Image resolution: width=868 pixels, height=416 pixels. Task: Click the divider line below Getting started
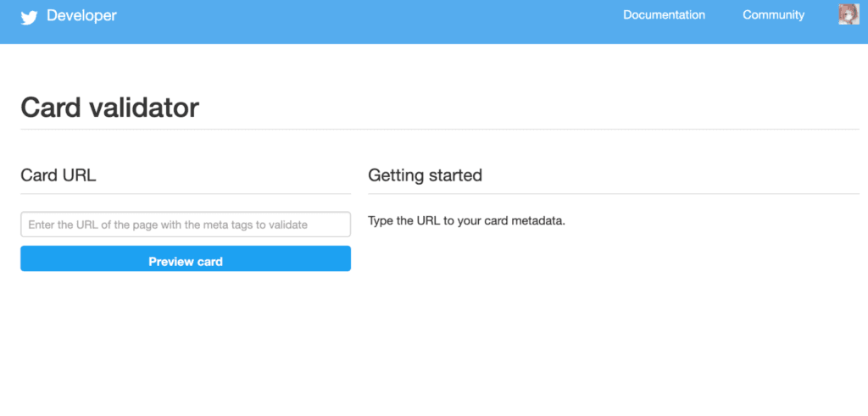(613, 194)
